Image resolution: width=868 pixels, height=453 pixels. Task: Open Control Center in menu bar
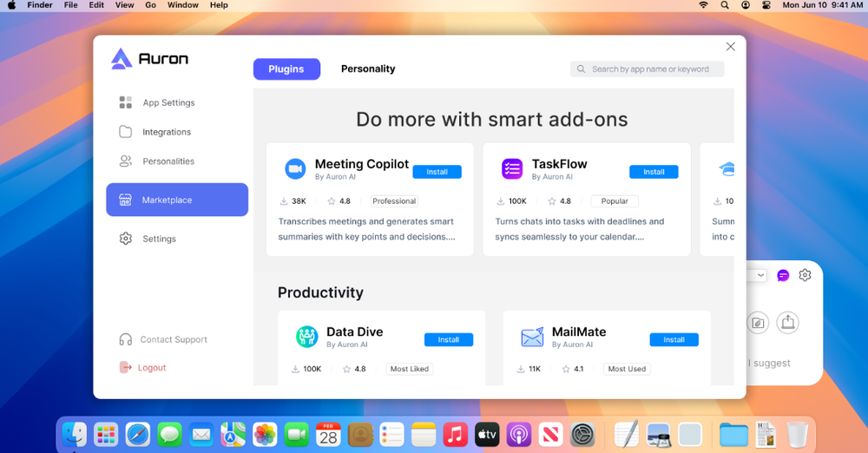point(766,5)
